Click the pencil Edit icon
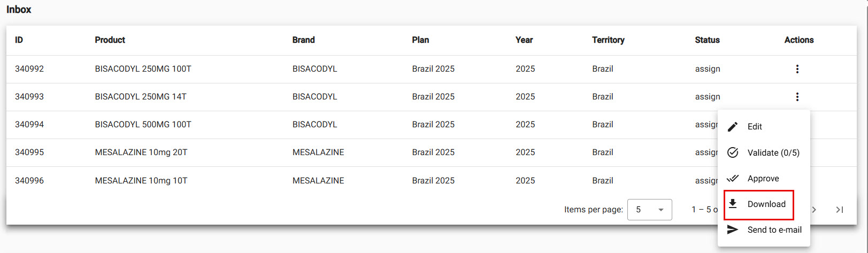 tap(733, 127)
